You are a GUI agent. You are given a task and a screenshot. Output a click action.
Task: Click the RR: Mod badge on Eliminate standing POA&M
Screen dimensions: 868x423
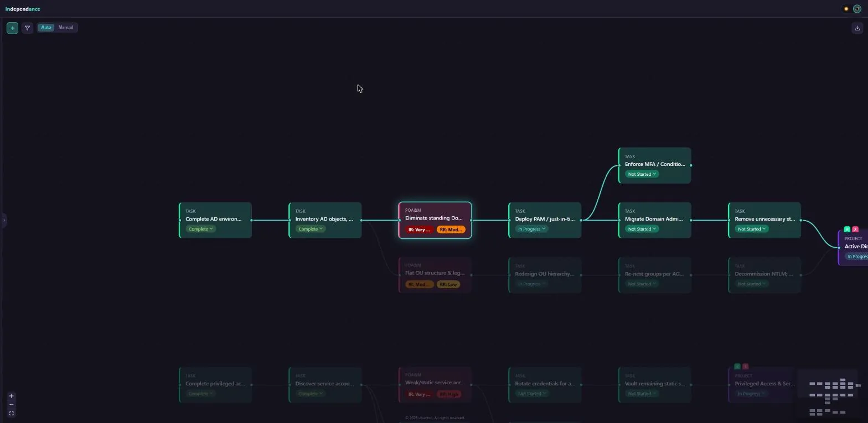coord(451,229)
